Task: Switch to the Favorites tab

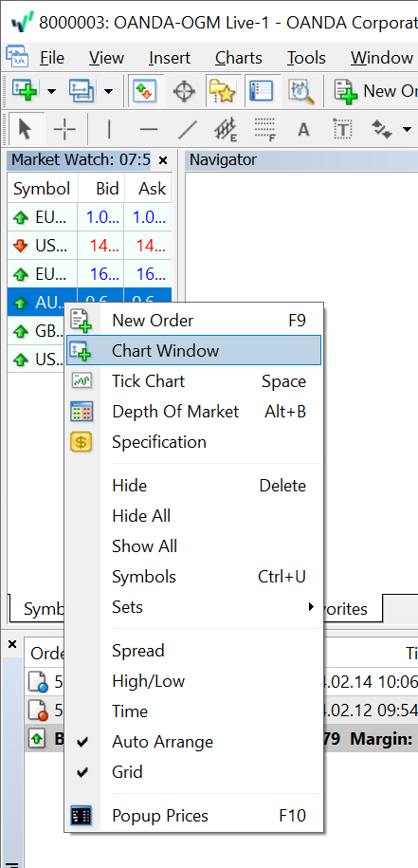Action: coord(352,609)
